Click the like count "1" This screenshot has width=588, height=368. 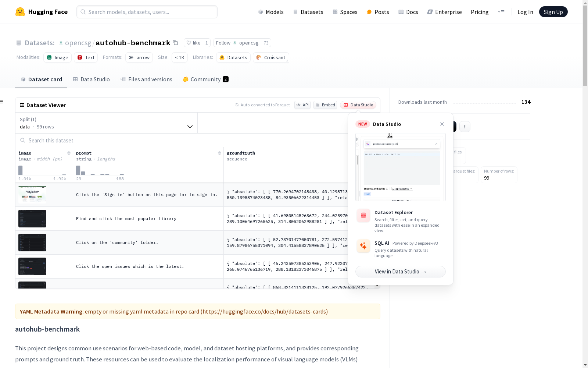[207, 43]
